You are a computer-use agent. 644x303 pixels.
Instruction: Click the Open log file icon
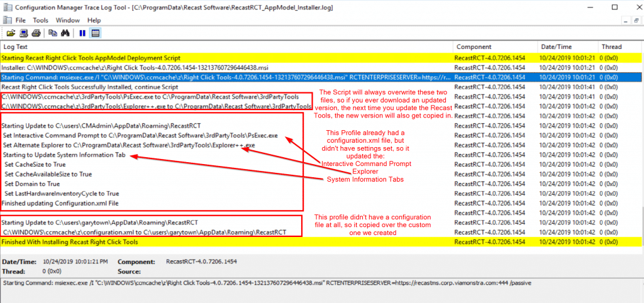point(11,33)
